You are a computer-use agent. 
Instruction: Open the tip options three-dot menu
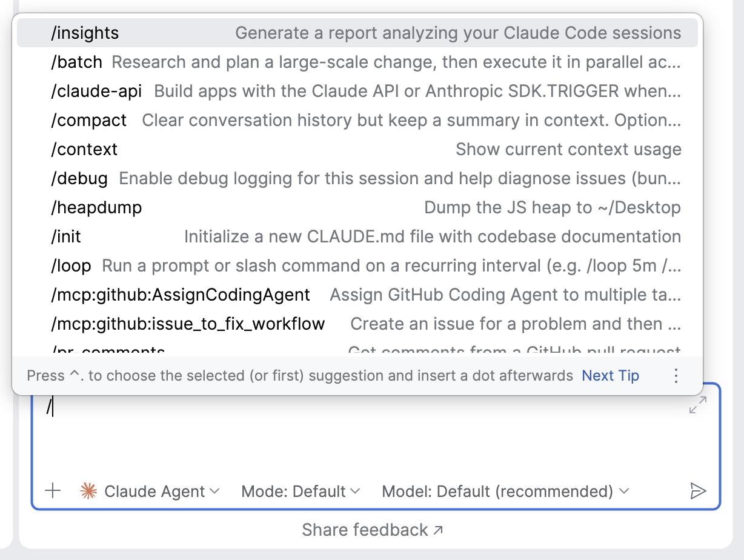point(676,376)
